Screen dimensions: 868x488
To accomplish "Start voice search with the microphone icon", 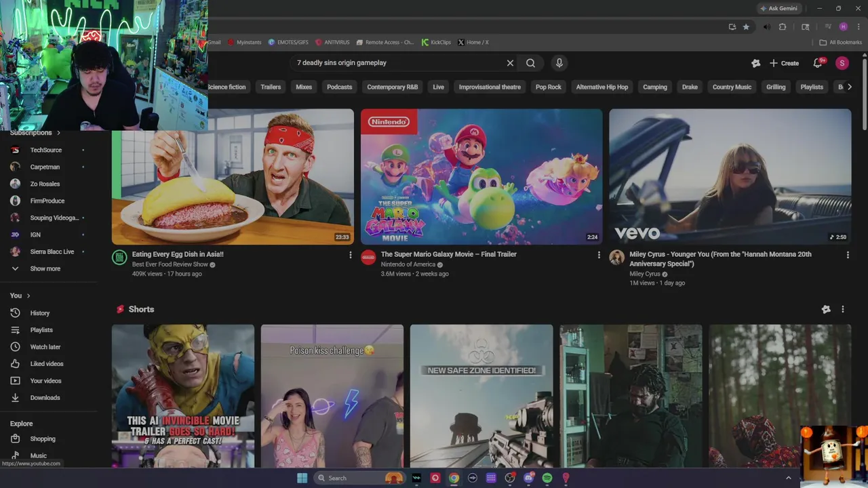I will [x=559, y=63].
